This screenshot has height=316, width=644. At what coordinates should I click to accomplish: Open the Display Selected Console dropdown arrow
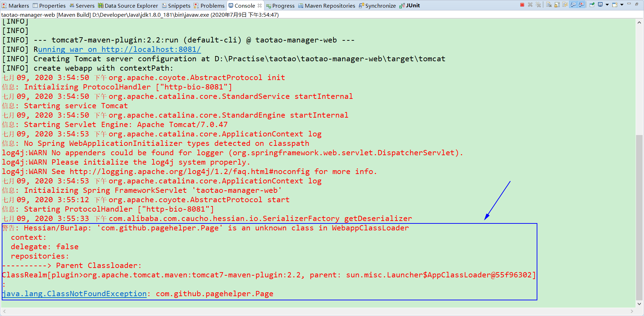[x=607, y=5]
